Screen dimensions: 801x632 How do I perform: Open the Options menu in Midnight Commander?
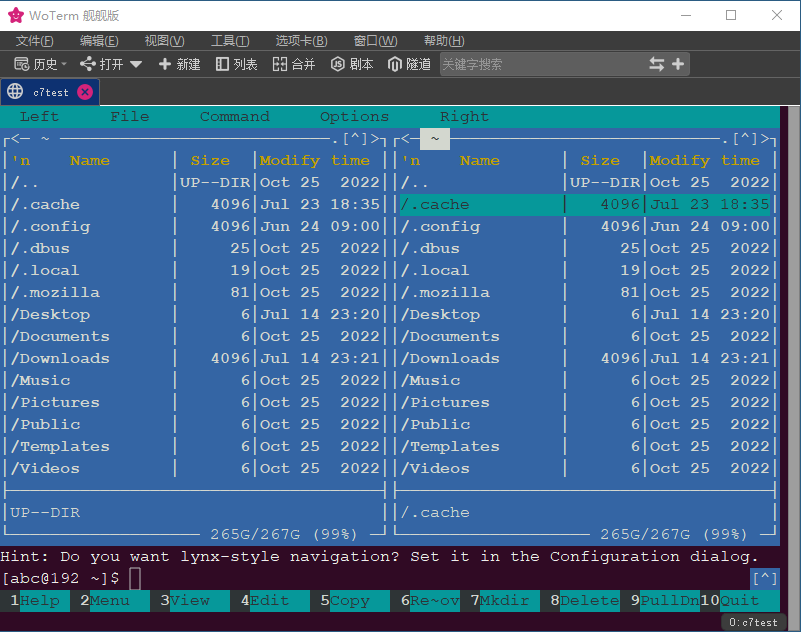tap(355, 116)
